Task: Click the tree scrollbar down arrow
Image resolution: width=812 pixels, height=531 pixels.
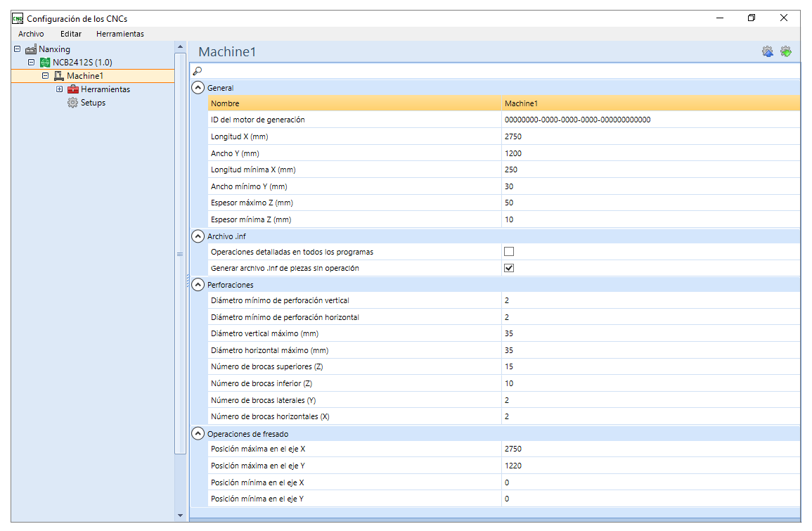Action: click(x=180, y=516)
